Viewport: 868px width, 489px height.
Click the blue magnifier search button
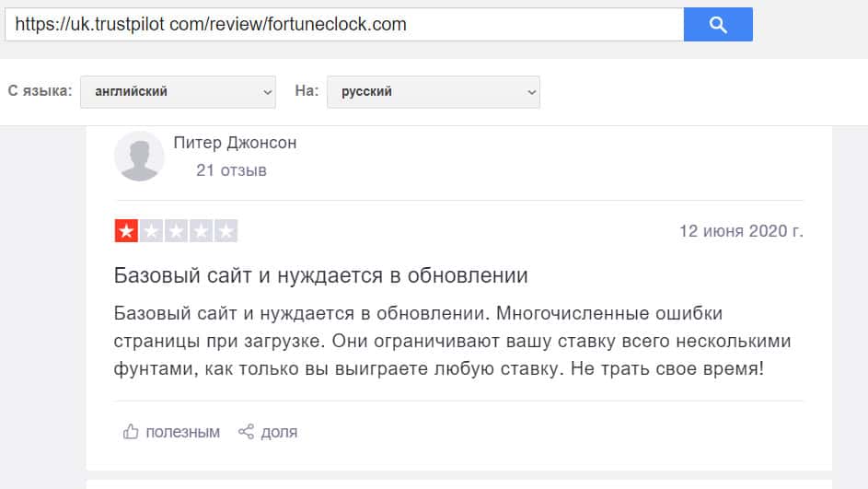click(x=718, y=25)
